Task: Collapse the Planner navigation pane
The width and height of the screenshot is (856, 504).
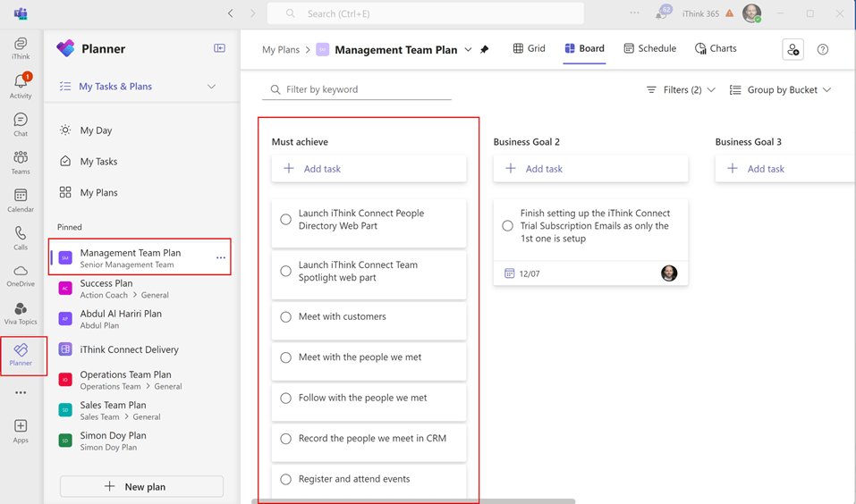Action: [219, 48]
